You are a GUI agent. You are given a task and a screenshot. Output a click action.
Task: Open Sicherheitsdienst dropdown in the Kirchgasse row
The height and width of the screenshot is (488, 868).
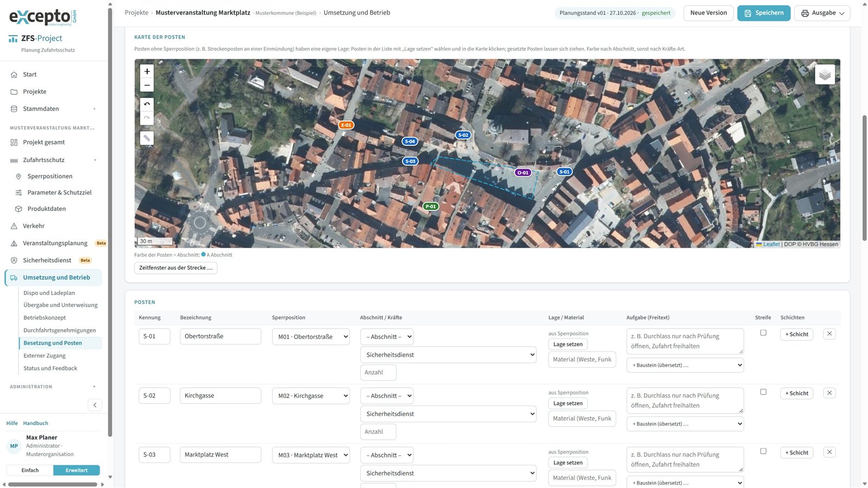[x=448, y=414]
